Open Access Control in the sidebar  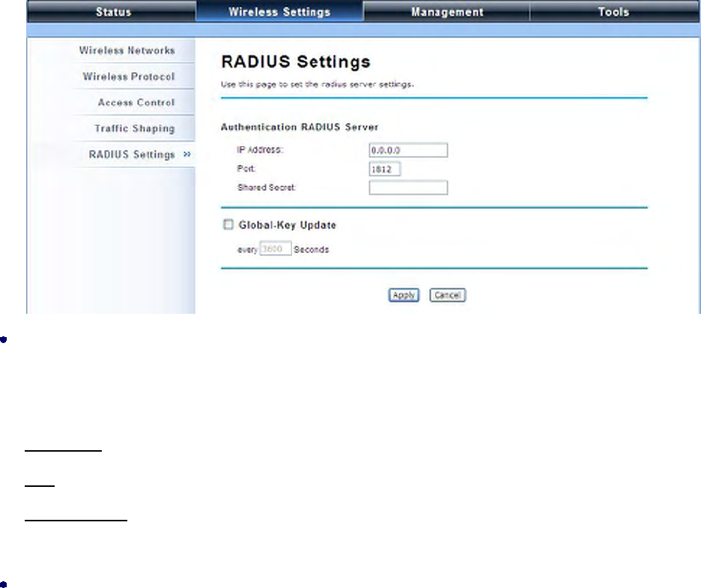coord(136,103)
